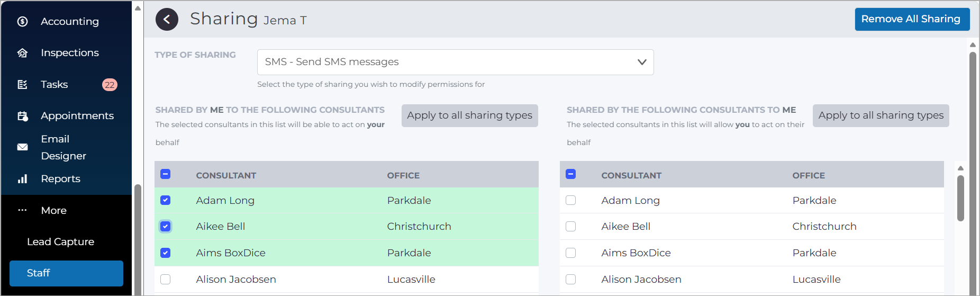
Task: Uncheck Aikee Bell in shared-by-me list
Action: [x=166, y=227]
